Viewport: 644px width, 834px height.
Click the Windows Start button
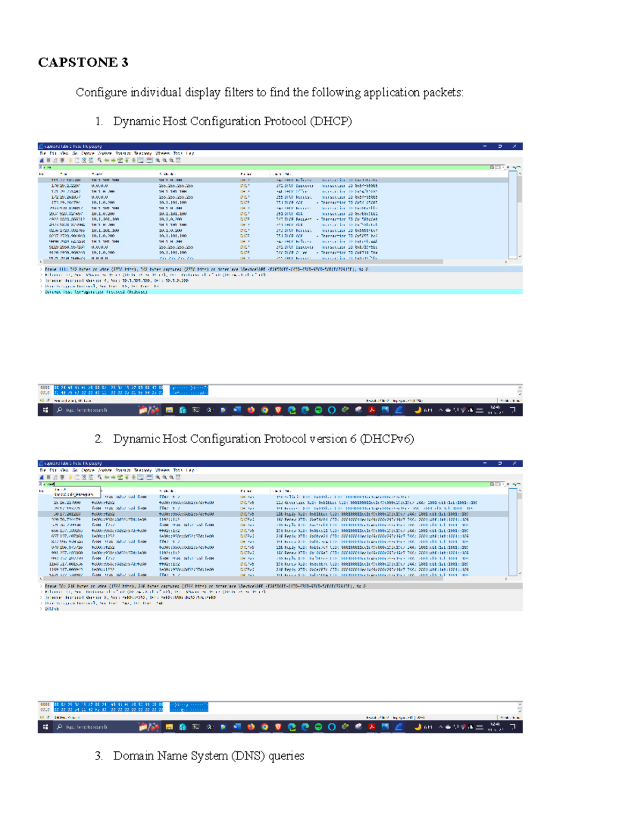(x=45, y=410)
